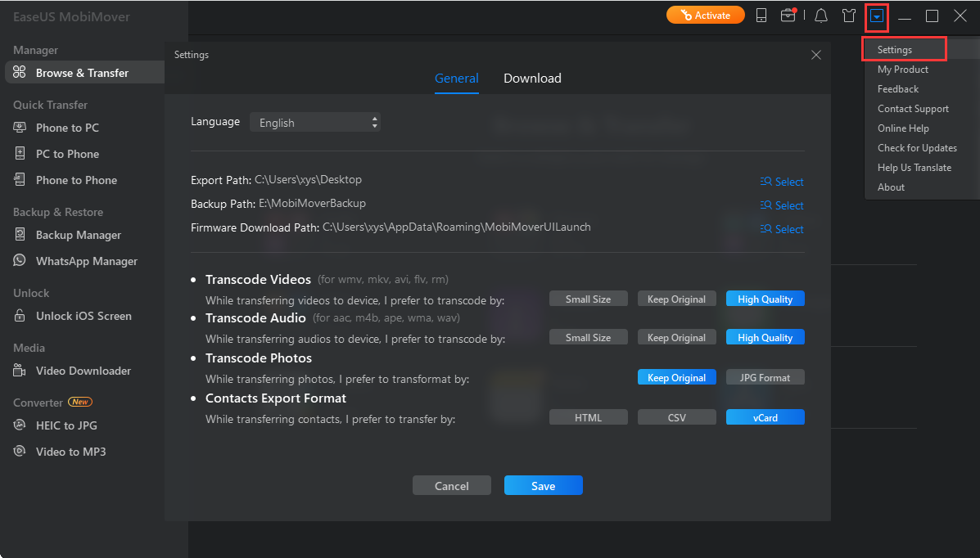This screenshot has height=558, width=980.
Task: Open the toolbox icon with red notification dot
Action: click(x=788, y=16)
